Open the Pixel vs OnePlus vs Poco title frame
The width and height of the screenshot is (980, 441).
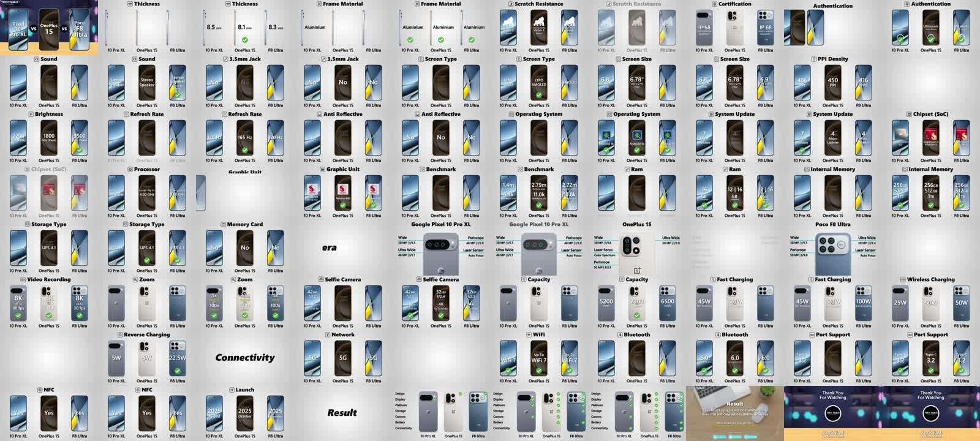[x=49, y=28]
